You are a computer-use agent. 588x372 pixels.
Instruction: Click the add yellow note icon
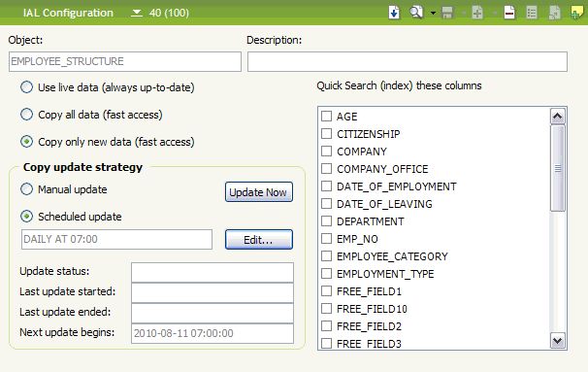click(x=576, y=13)
